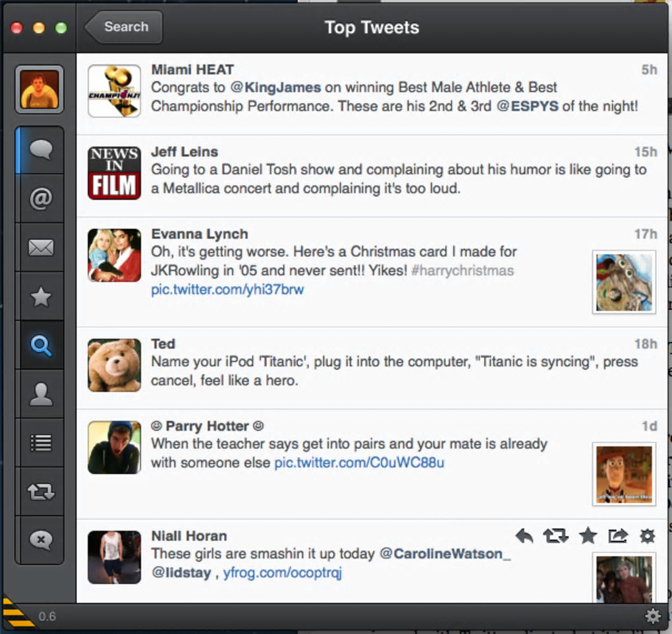Viewport: 672px width, 634px height.
Task: Open the #harrychristmas hashtag
Action: 462,271
